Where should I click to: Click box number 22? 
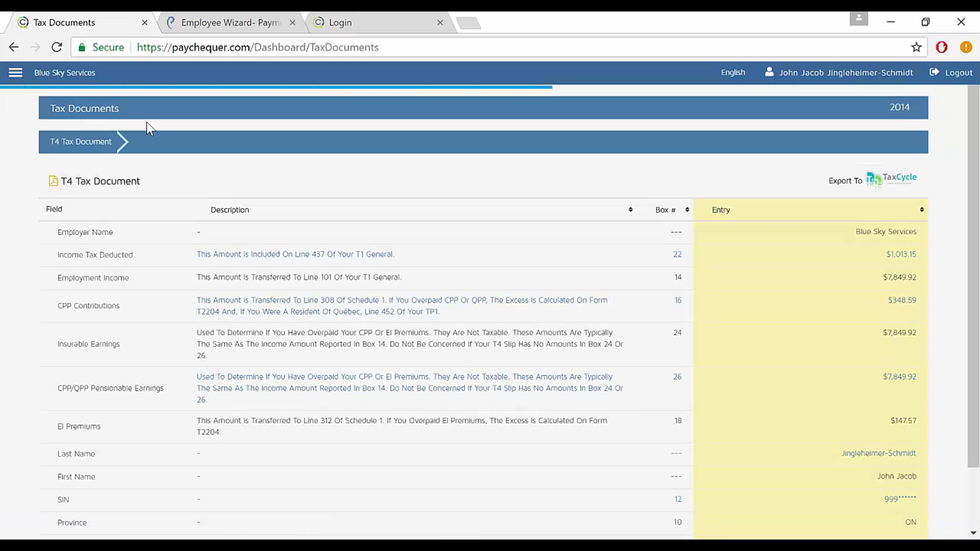(677, 254)
